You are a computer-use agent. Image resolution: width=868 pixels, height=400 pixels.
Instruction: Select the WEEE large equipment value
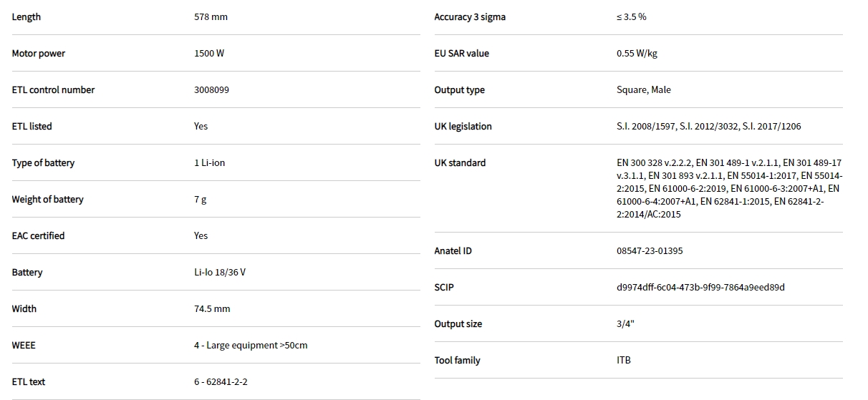(x=250, y=346)
